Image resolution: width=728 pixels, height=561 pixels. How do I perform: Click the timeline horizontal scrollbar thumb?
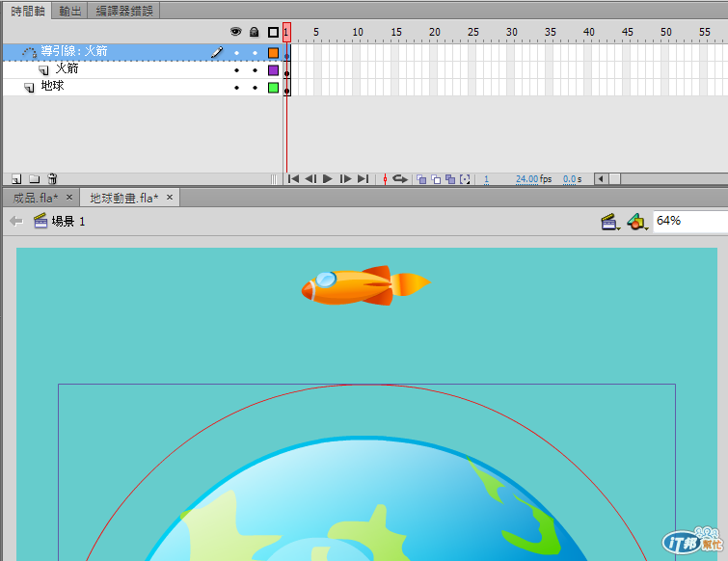(615, 179)
